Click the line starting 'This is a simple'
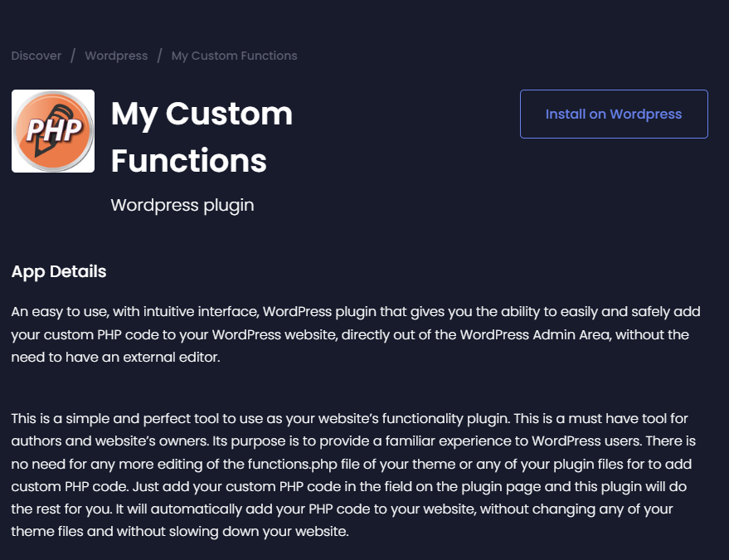The image size is (729, 560). [x=349, y=419]
